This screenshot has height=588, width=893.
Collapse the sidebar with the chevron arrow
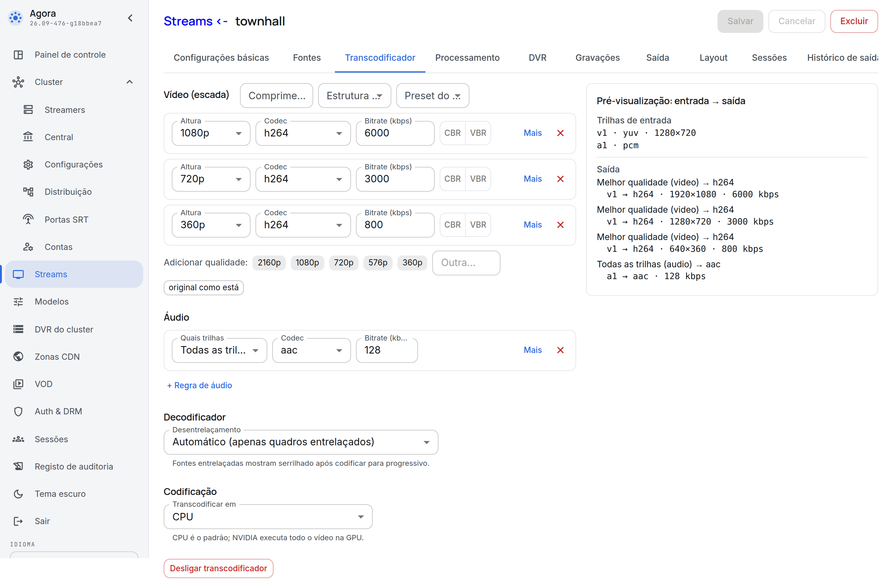[130, 18]
